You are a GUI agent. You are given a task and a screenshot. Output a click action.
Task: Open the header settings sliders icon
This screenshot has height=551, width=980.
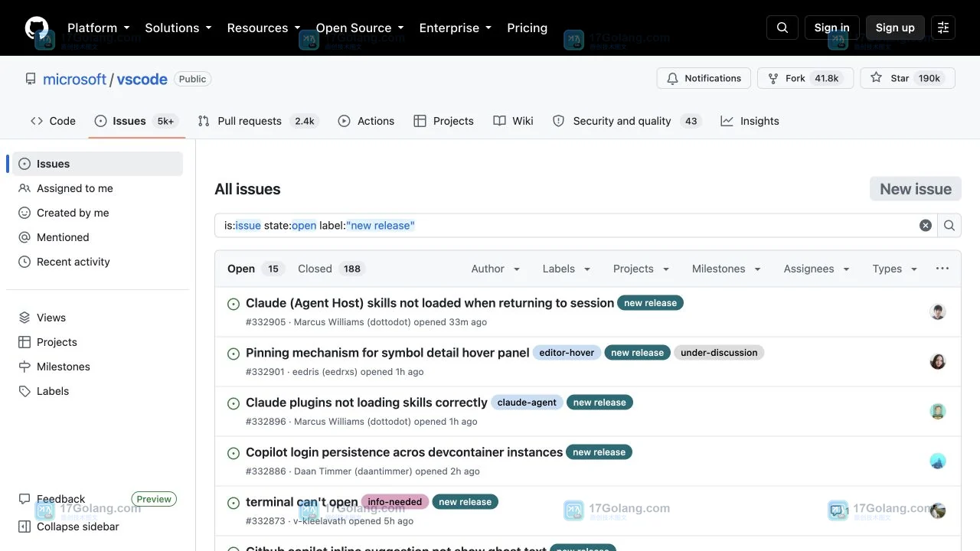coord(943,28)
